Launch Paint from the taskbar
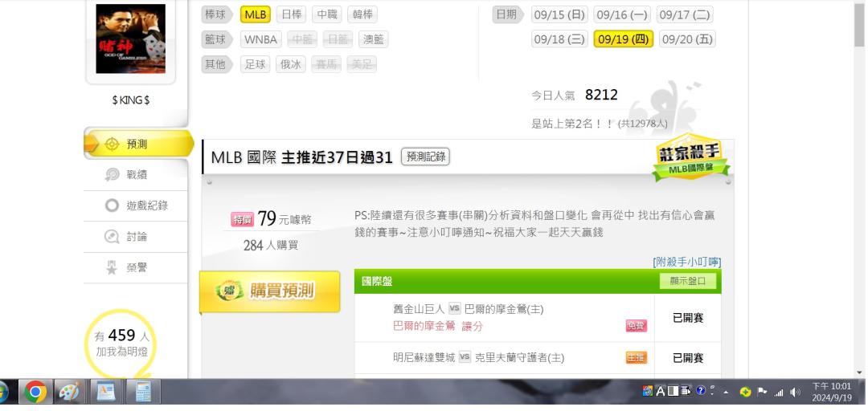Viewport: 868px width, 411px height. click(69, 393)
